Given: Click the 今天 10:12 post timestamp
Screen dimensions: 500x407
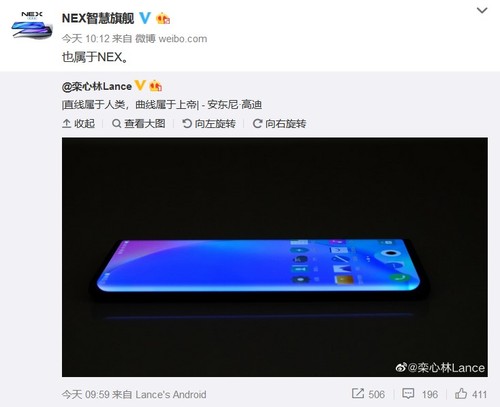Looking at the screenshot, I should pos(86,39).
